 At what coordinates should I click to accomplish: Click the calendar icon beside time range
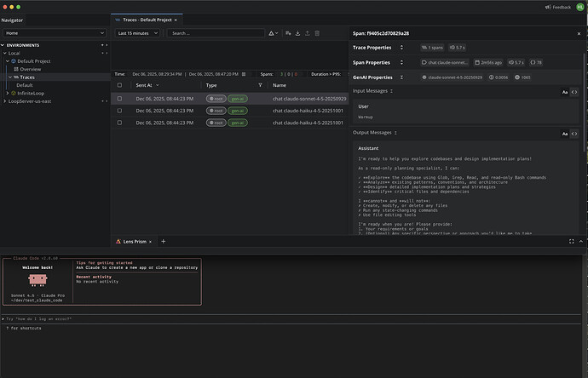[245, 74]
